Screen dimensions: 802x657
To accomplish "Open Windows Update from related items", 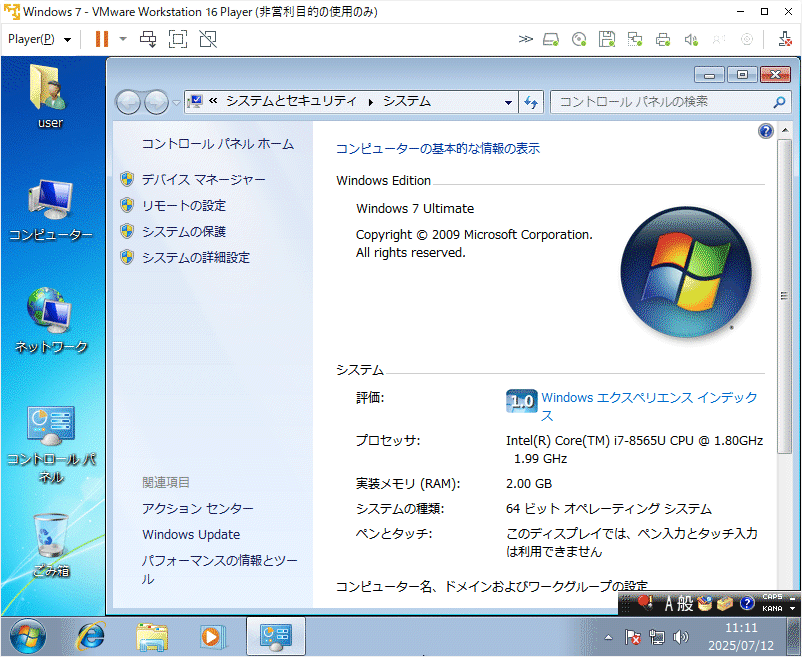I will [x=191, y=534].
